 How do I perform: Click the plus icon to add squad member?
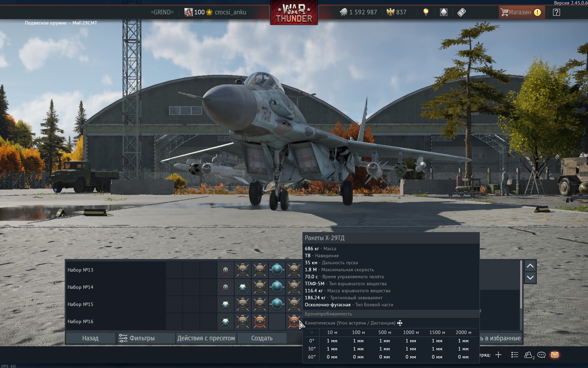tap(498, 355)
